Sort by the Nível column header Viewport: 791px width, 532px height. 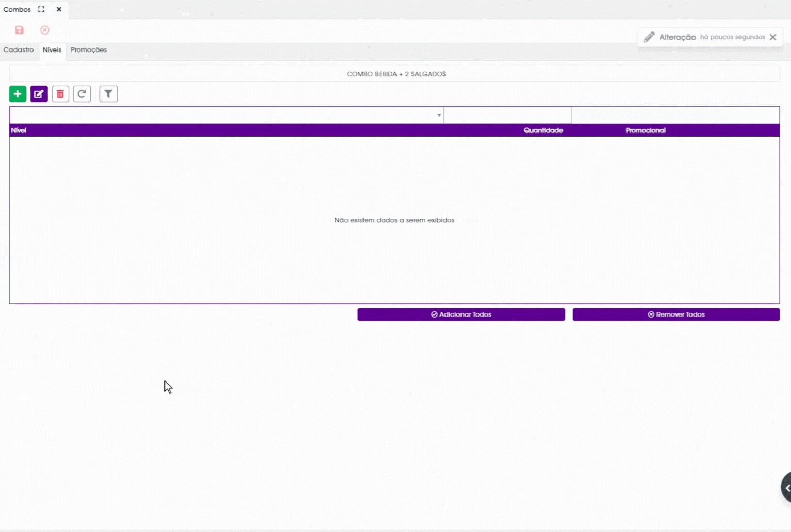[x=19, y=130]
